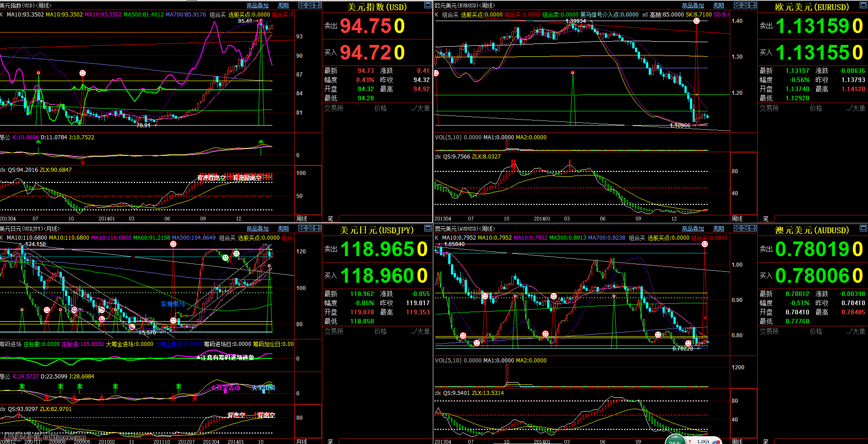This screenshot has height=444, width=868.
Task: Click 交易所 column header in USD index panel
Action: pyautogui.click(x=334, y=108)
